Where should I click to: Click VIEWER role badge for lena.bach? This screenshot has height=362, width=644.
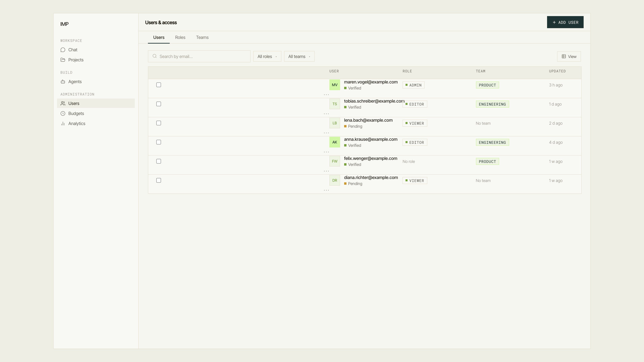415,123
